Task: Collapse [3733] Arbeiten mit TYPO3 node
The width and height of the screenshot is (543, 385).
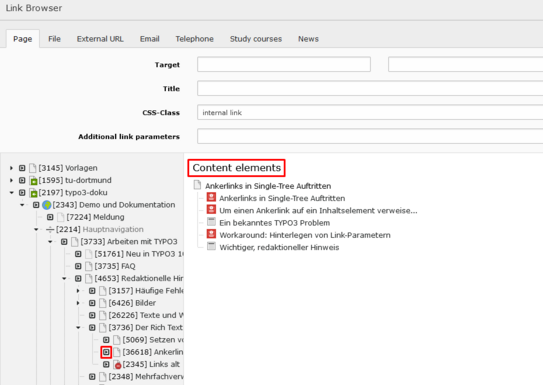Action: [x=50, y=242]
